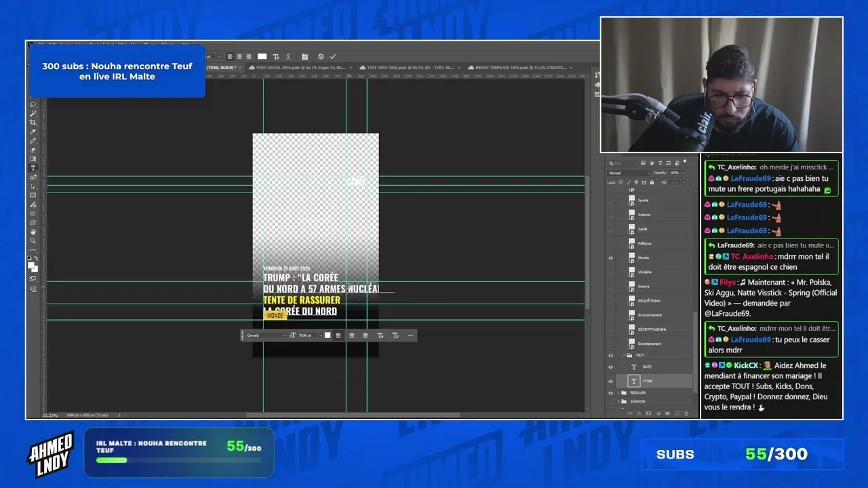Screen dimensions: 868x488
Task: Click center align in the floating text taskbar
Action: click(x=351, y=335)
